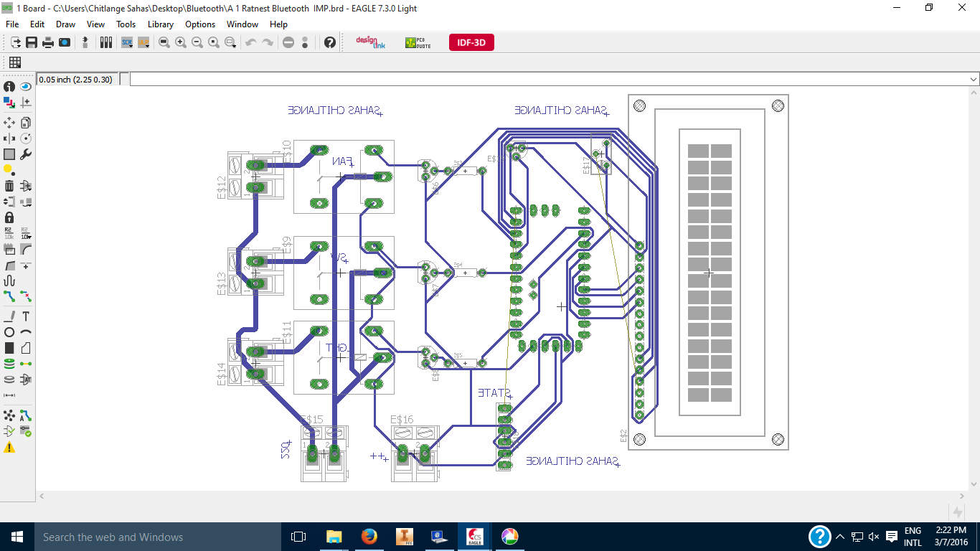Viewport: 980px width, 551px height.
Task: Open the DesignLink button
Action: [371, 42]
